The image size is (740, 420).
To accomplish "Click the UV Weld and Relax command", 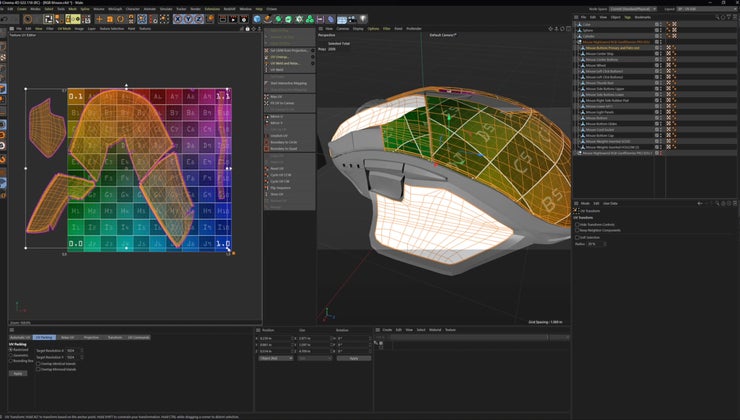I will [x=285, y=63].
